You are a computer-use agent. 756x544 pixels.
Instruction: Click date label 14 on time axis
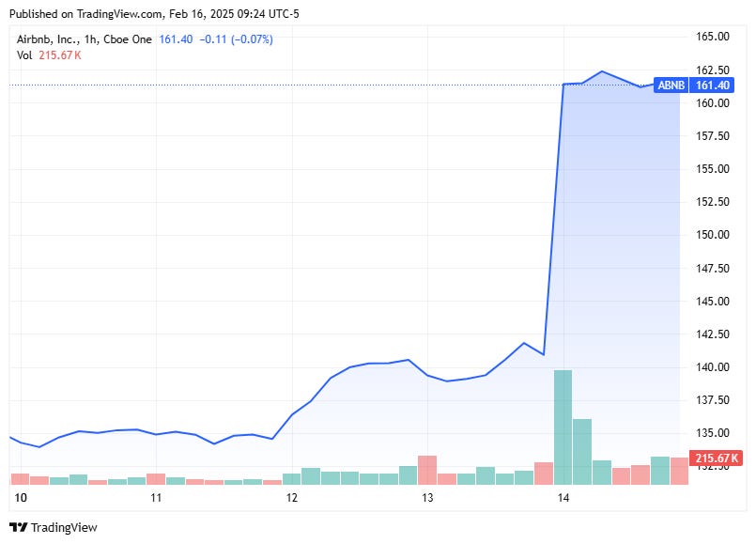563,498
